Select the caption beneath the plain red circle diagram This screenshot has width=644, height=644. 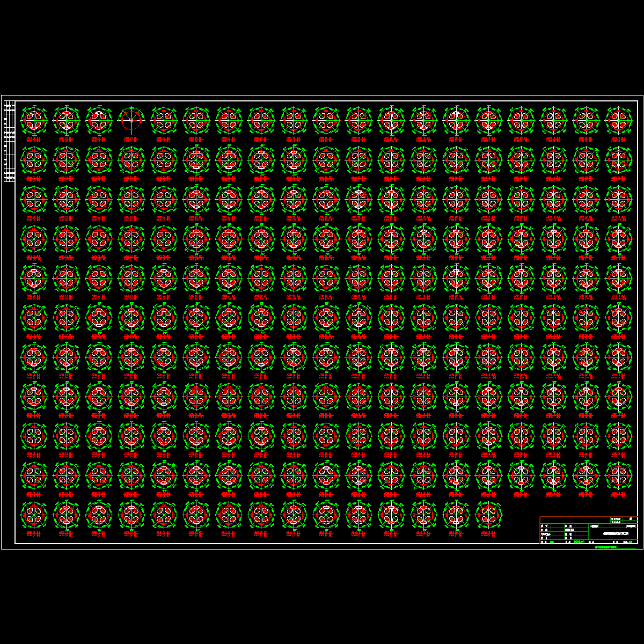click(x=131, y=140)
